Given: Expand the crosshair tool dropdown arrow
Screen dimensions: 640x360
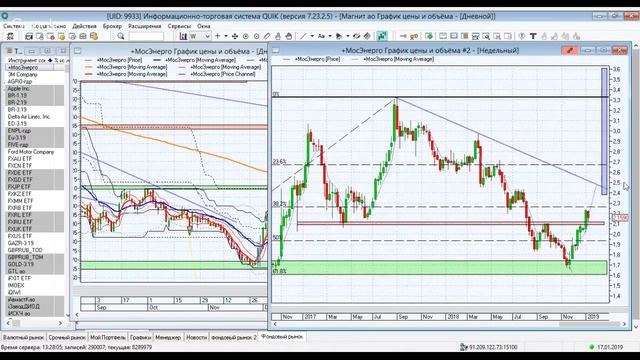Looking at the screenshot, I should pyautogui.click(x=226, y=36).
